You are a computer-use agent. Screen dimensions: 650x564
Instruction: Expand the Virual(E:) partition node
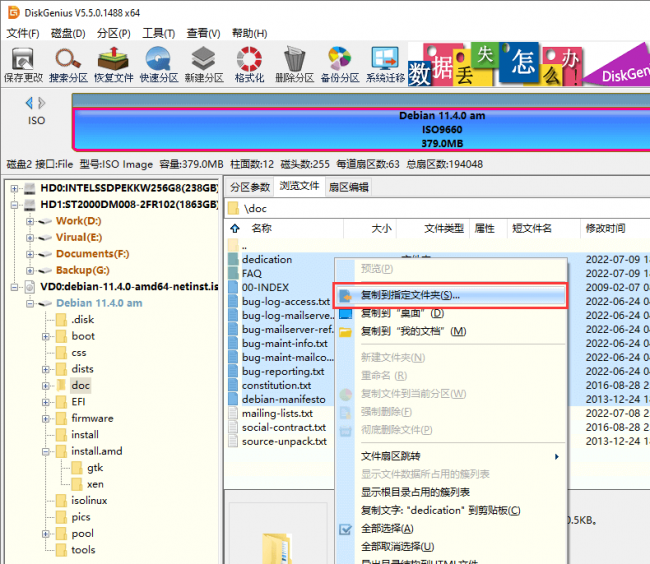[x=30, y=238]
